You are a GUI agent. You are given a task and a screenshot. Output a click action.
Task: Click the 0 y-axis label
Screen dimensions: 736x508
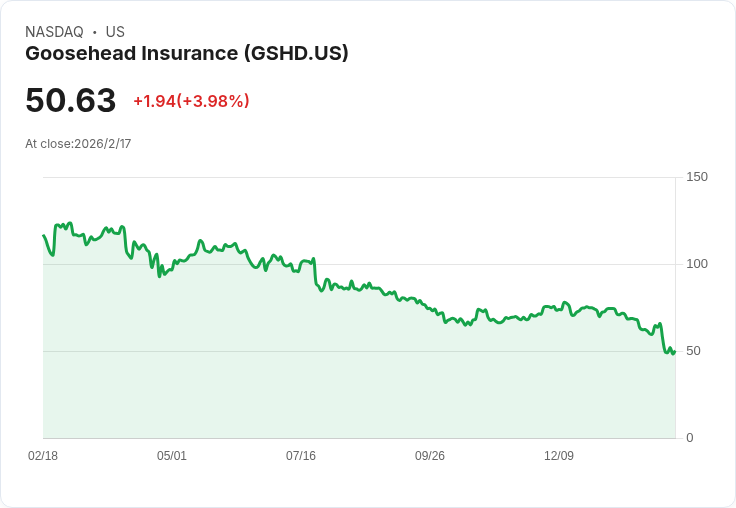pos(690,438)
